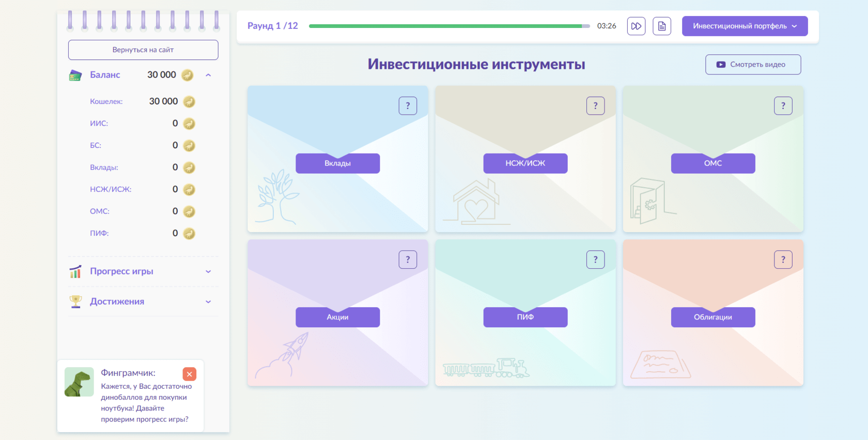Click the coin icon in БС row

[x=190, y=146]
